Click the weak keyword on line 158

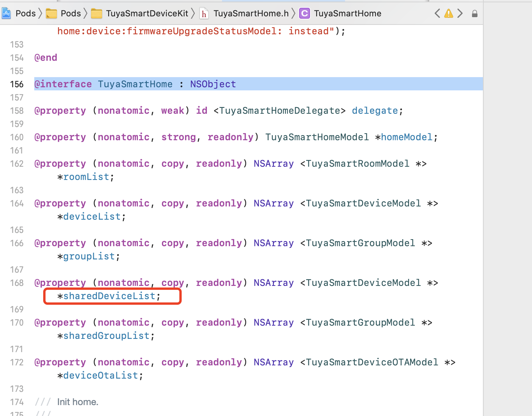tap(173, 111)
